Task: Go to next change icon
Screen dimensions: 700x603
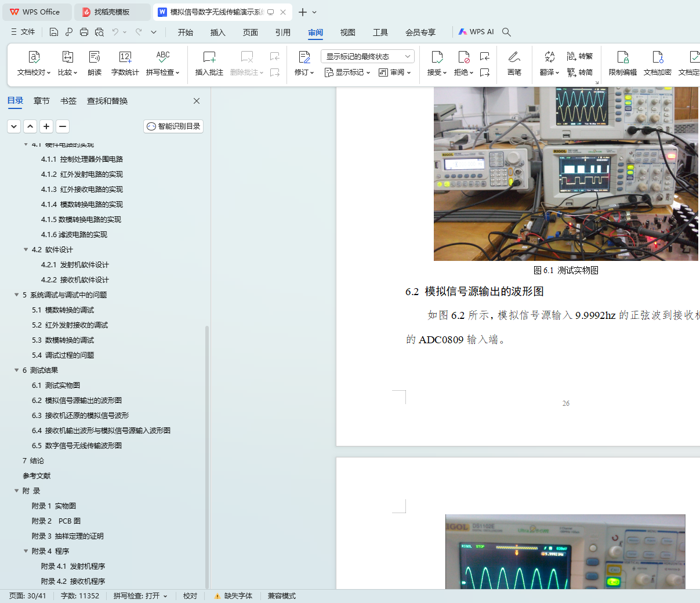Action: pyautogui.click(x=485, y=72)
